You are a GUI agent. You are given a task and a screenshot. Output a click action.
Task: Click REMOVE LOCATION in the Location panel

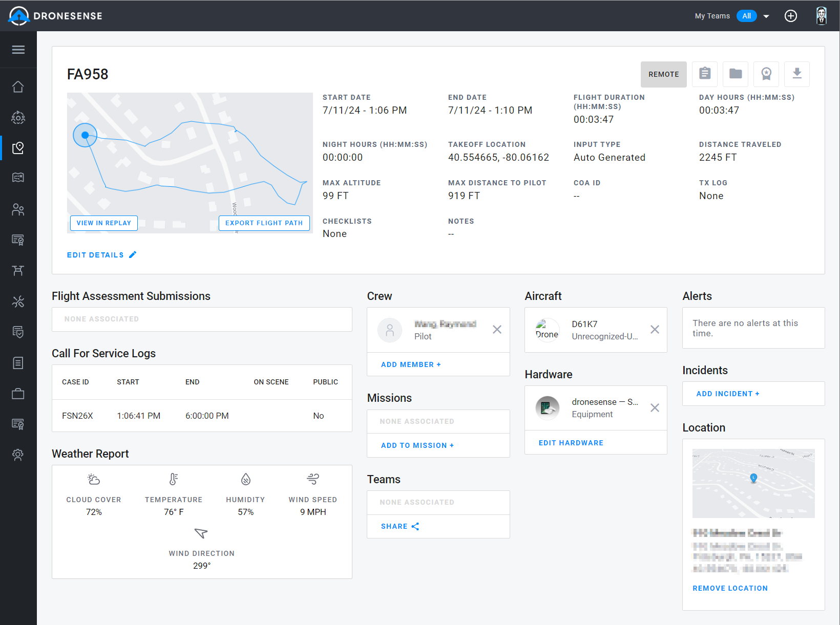click(730, 588)
